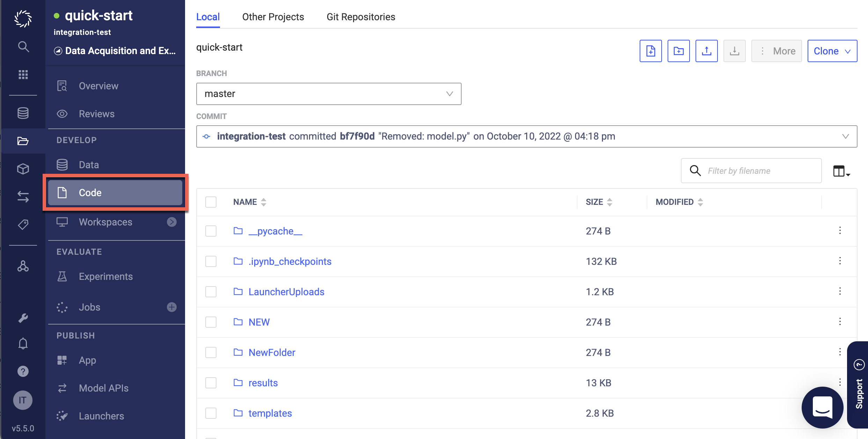Toggle checkbox for results folder

(211, 383)
